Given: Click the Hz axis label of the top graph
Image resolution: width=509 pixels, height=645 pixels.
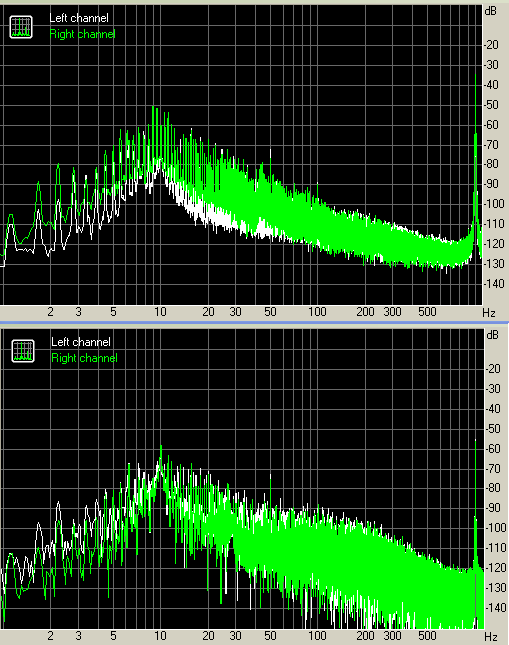Looking at the screenshot, I should (x=489, y=313).
